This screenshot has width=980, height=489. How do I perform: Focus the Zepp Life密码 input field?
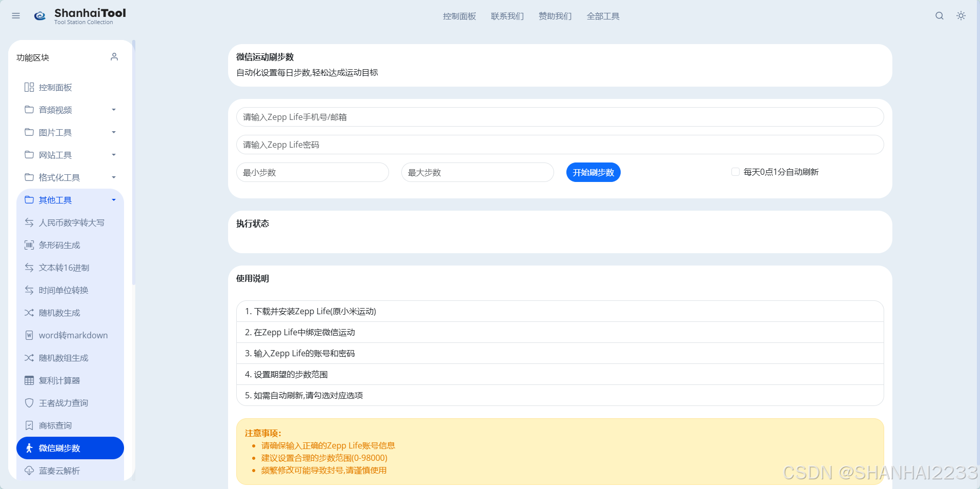coord(560,145)
